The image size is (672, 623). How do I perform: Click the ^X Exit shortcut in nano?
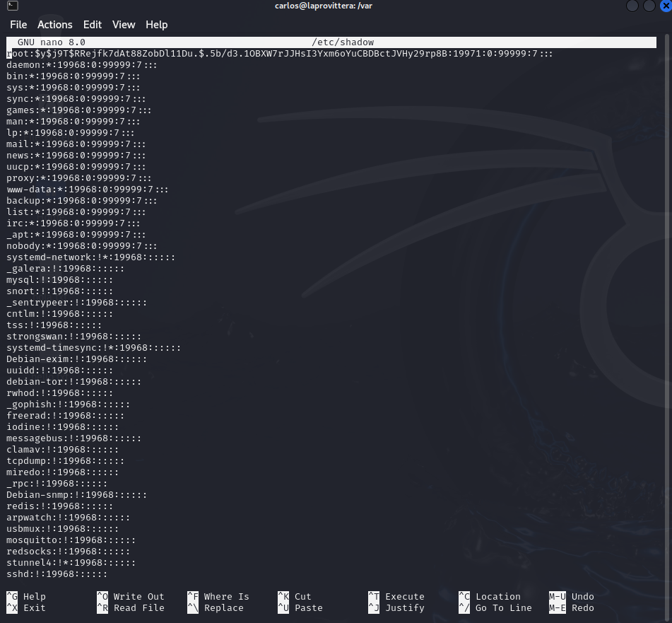[x=25, y=608]
